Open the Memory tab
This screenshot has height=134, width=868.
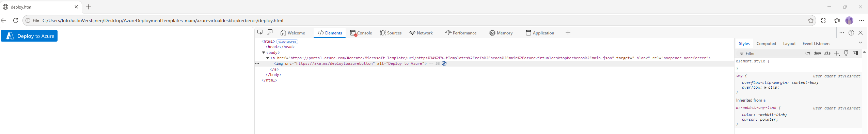point(501,33)
